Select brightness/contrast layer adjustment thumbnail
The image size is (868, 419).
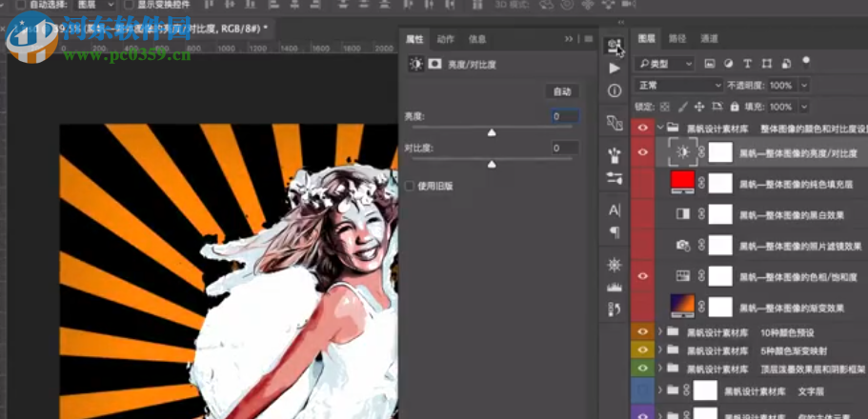click(683, 152)
